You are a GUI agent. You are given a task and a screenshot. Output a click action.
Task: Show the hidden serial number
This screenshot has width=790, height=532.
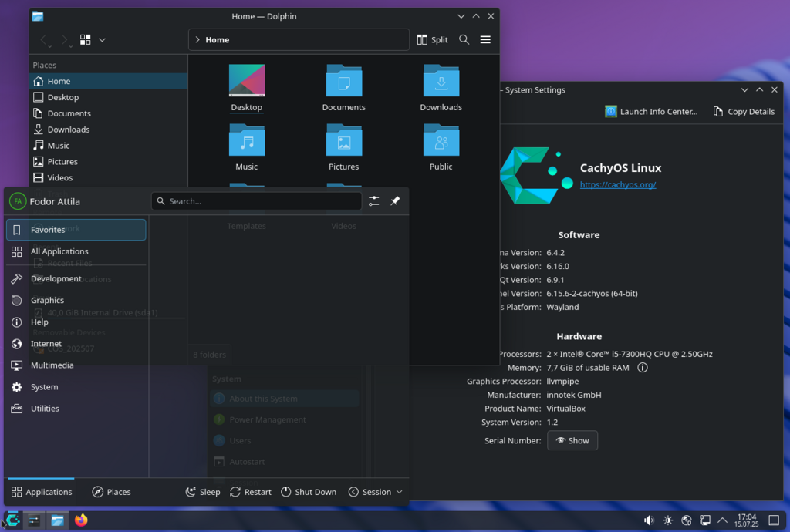pyautogui.click(x=572, y=441)
